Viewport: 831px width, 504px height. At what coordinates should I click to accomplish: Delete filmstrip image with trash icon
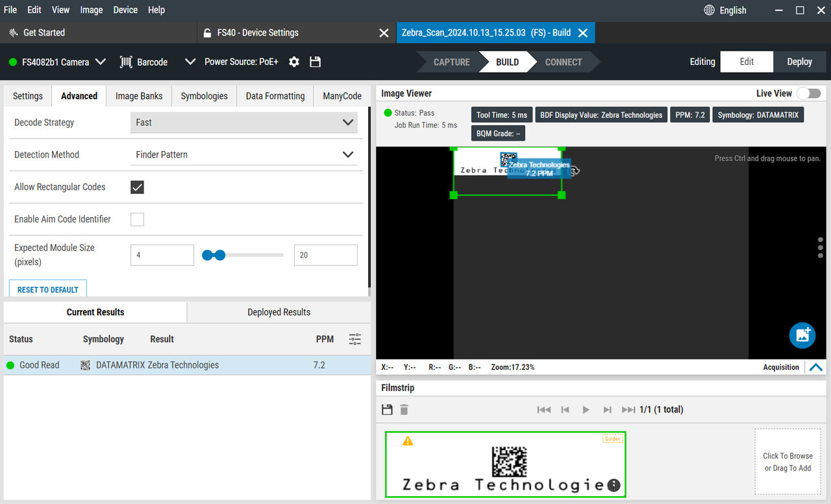(404, 409)
